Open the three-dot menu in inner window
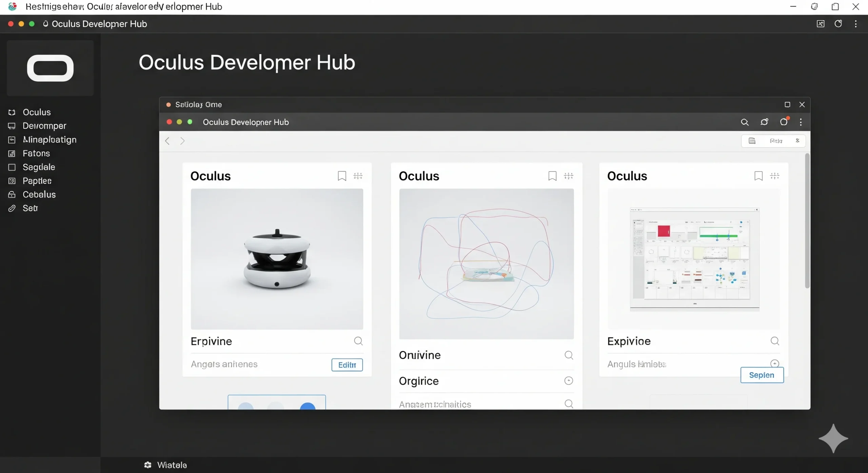This screenshot has height=473, width=868. click(801, 122)
